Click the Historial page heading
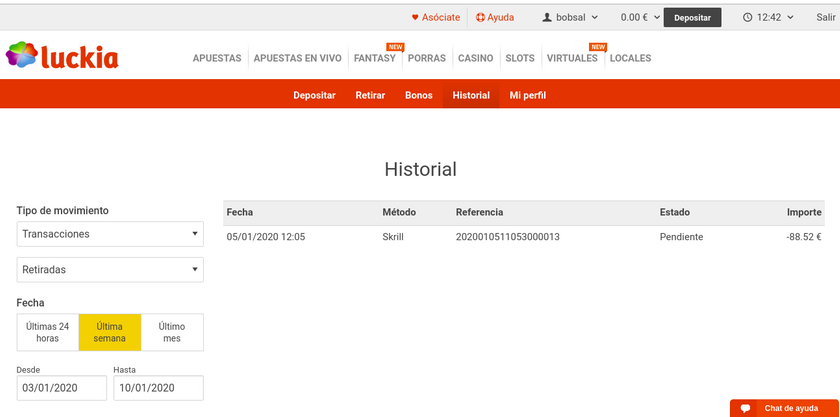The image size is (840, 417). 421,169
